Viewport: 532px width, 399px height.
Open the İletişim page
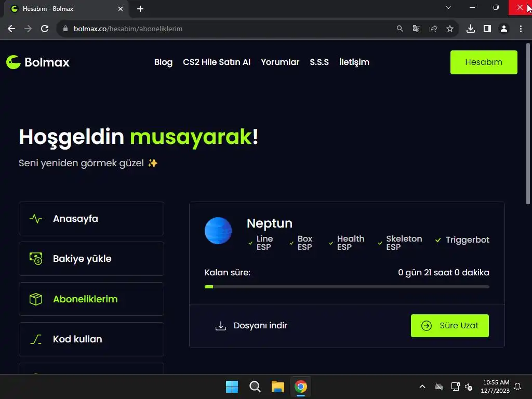(x=354, y=62)
